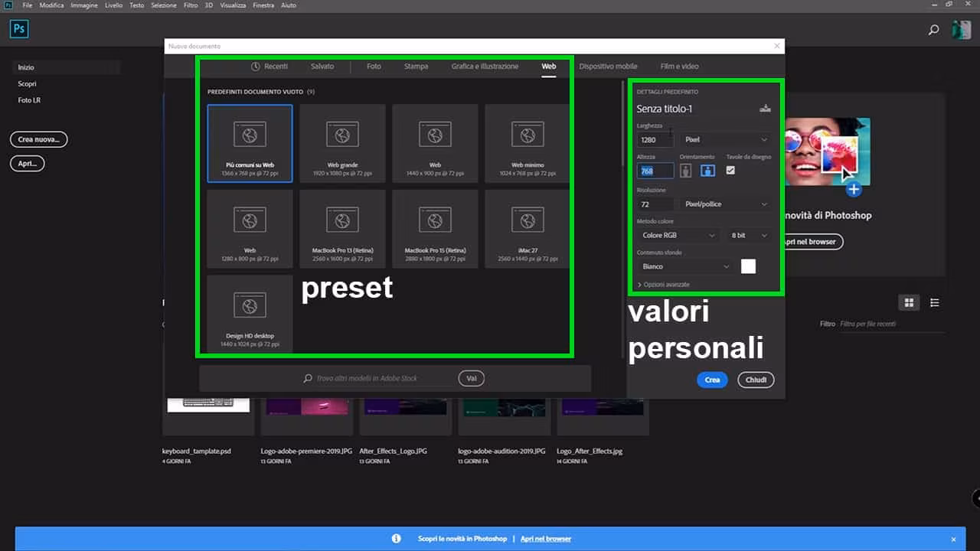
Task: Open the 8 bit depth dropdown
Action: pos(749,235)
